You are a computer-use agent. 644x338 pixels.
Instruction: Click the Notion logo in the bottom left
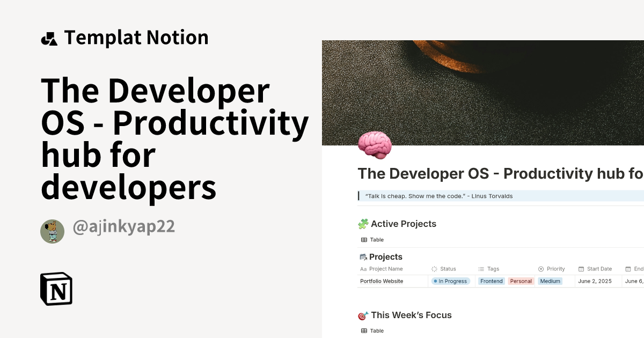(55, 289)
